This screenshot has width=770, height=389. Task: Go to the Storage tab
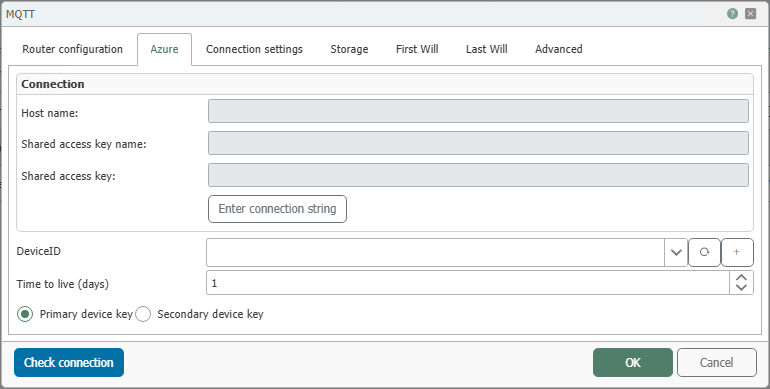[349, 49]
